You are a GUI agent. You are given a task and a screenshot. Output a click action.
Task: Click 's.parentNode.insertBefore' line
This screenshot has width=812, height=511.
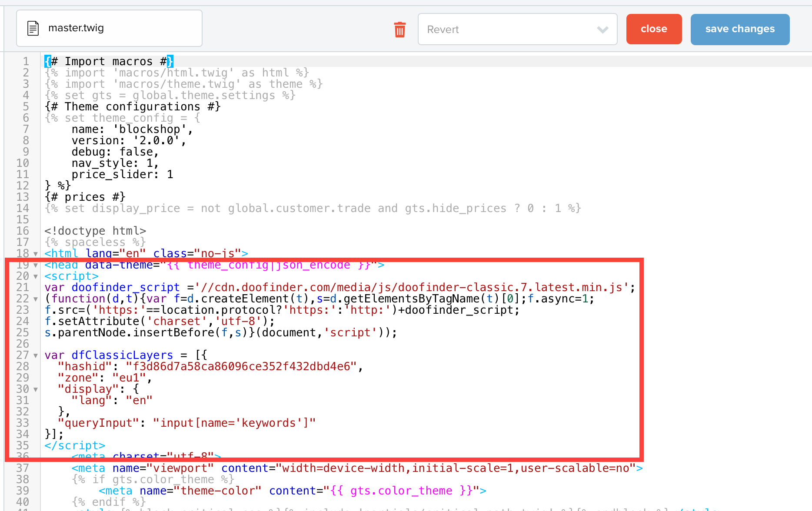221,332
